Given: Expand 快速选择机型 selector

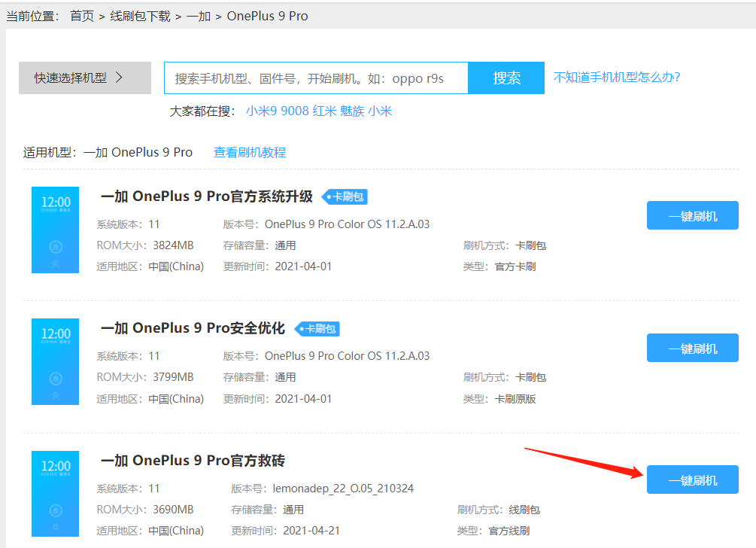Looking at the screenshot, I should click(x=85, y=78).
